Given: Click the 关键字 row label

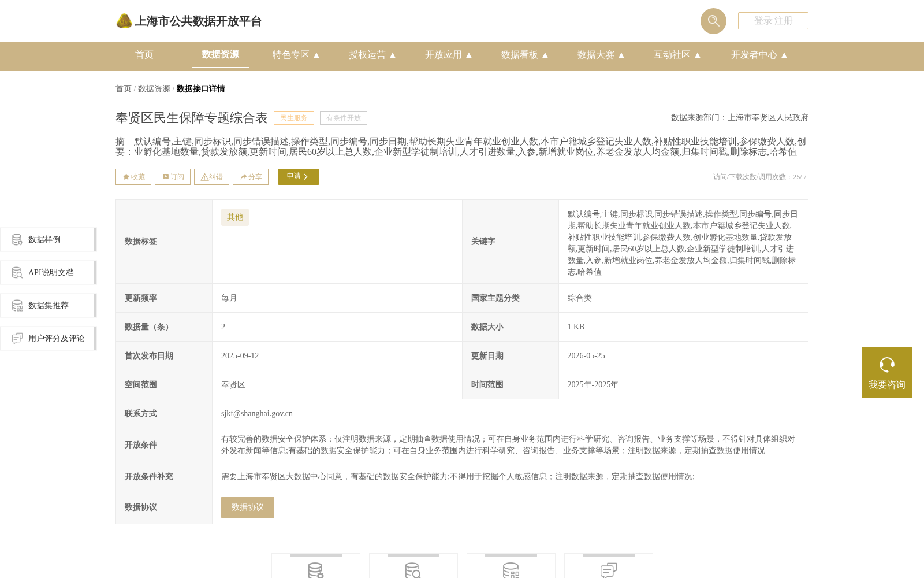Looking at the screenshot, I should coord(483,242).
